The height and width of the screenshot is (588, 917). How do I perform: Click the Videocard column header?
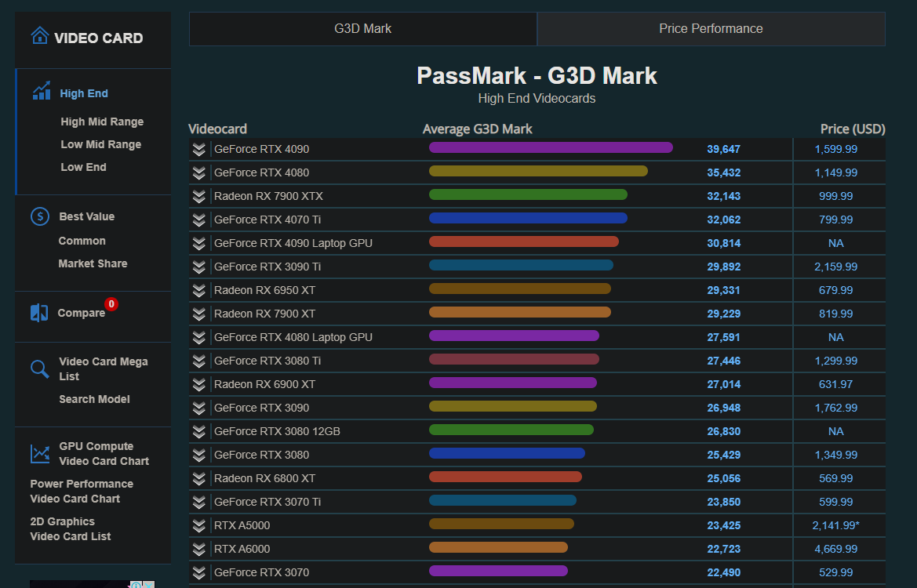pyautogui.click(x=217, y=129)
